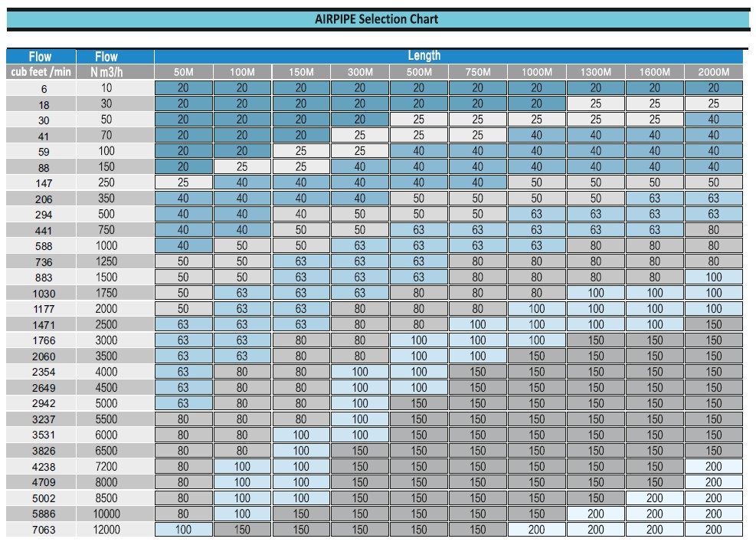Click the 100M cell in the 1030 cfm row
Viewport: 756px width, 542px height.
[243, 293]
